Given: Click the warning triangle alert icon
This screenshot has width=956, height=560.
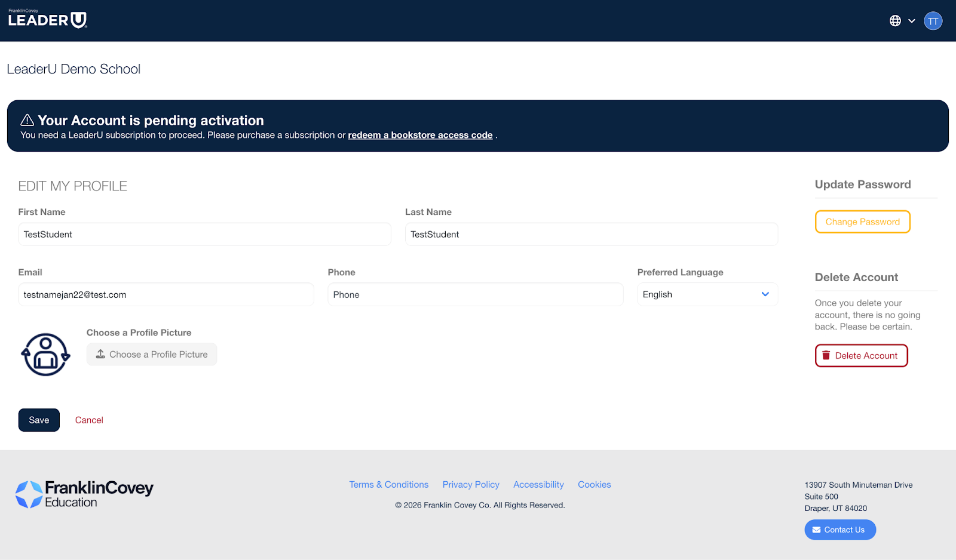Looking at the screenshot, I should point(27,121).
